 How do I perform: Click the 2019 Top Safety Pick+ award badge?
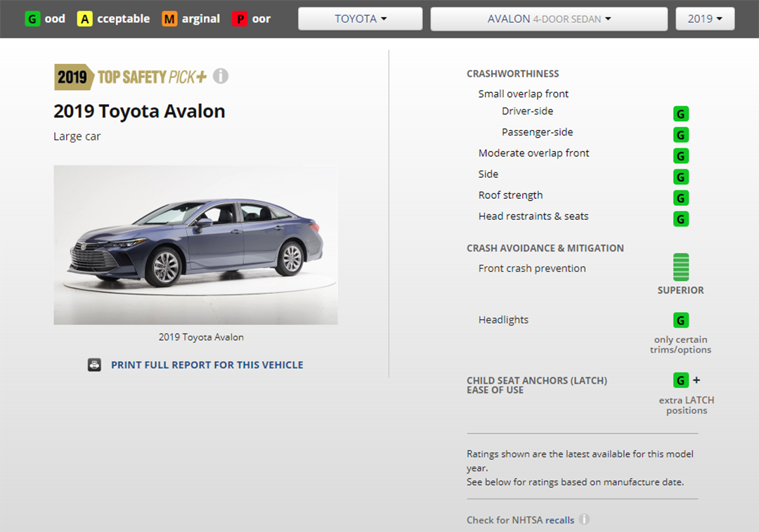[x=131, y=77]
